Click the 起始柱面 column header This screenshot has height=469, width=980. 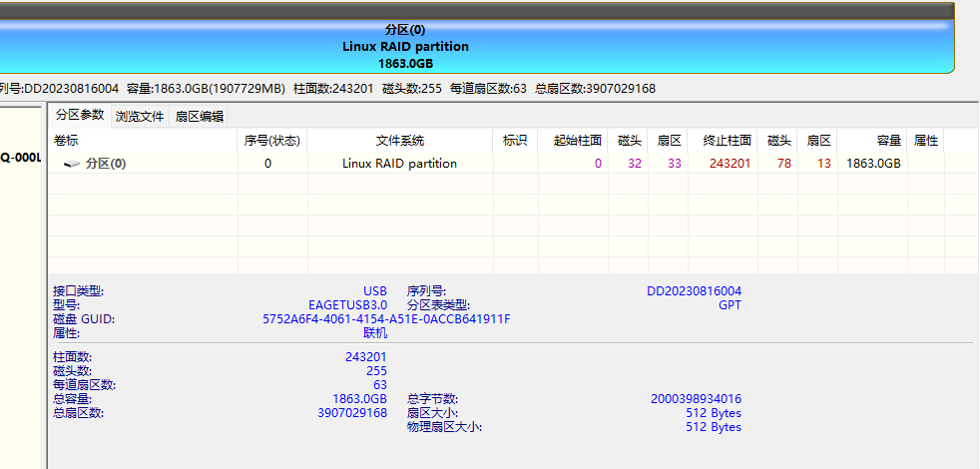coord(577,141)
